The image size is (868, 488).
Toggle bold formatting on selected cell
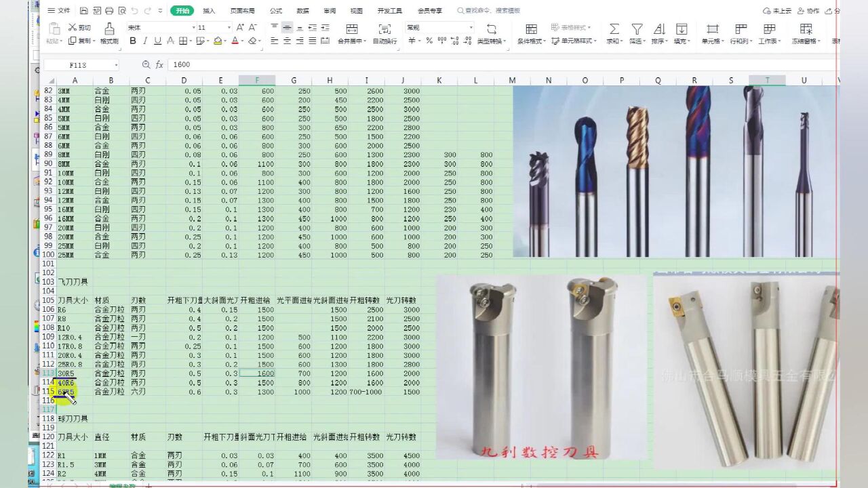pos(133,41)
